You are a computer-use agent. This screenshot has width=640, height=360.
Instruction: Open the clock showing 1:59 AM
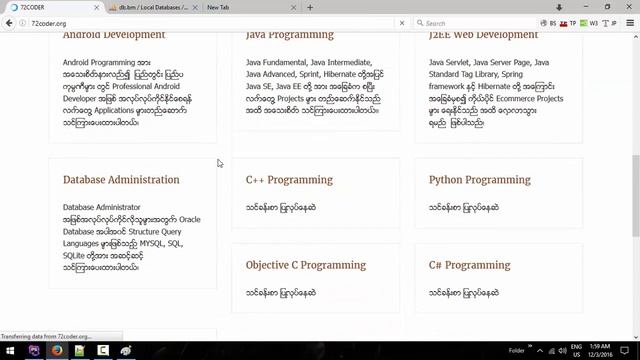pos(600,351)
